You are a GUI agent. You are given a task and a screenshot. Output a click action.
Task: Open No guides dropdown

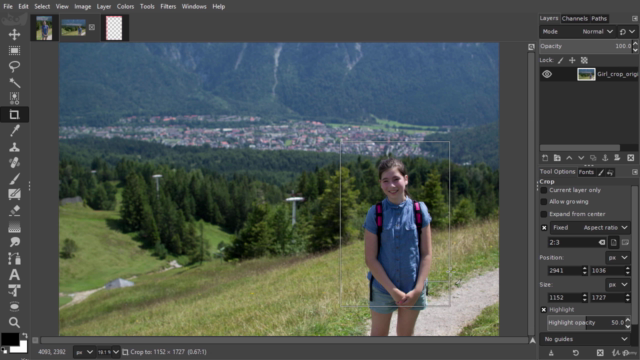(x=585, y=339)
